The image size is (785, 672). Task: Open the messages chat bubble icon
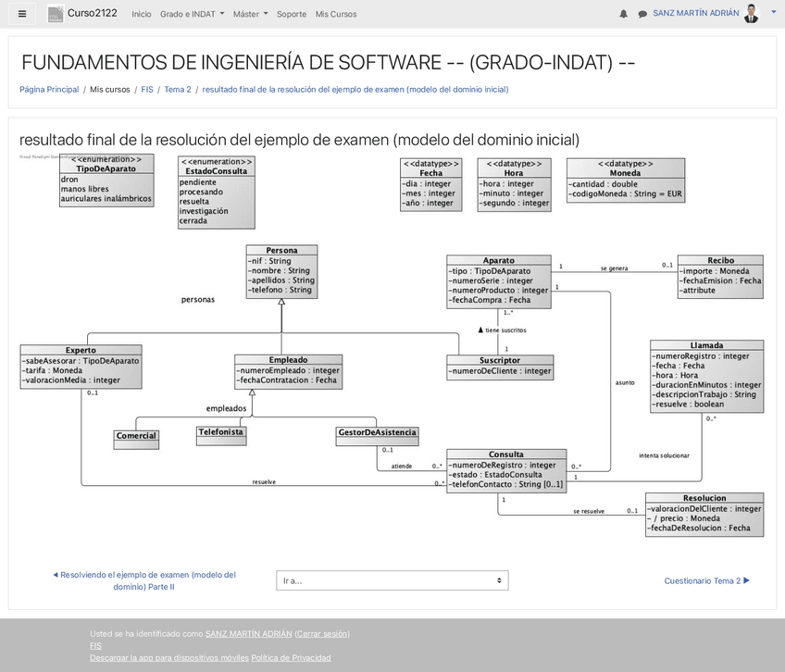pyautogui.click(x=642, y=13)
